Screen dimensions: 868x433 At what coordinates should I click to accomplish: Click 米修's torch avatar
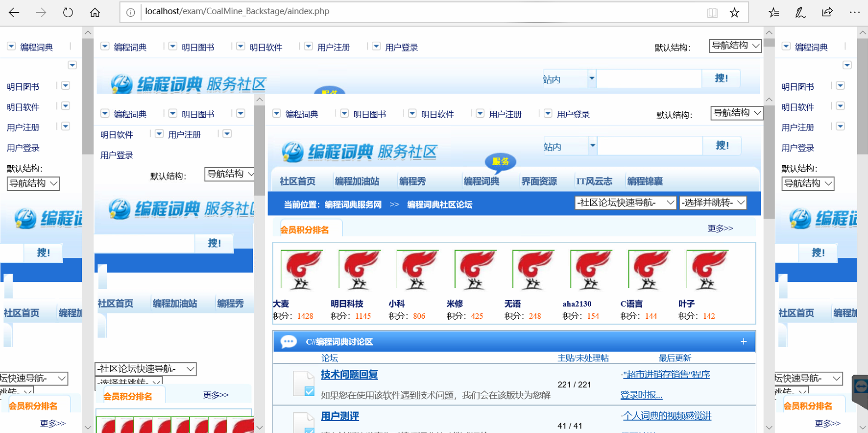(475, 269)
